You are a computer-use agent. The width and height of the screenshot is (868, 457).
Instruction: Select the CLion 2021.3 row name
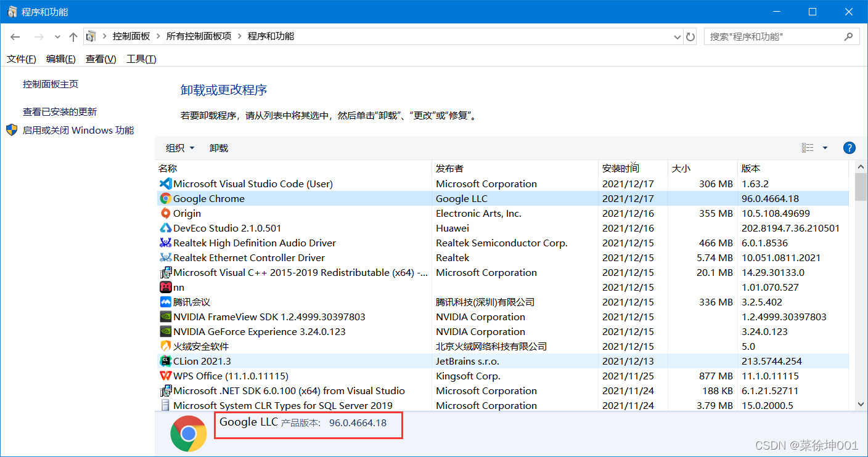202,361
